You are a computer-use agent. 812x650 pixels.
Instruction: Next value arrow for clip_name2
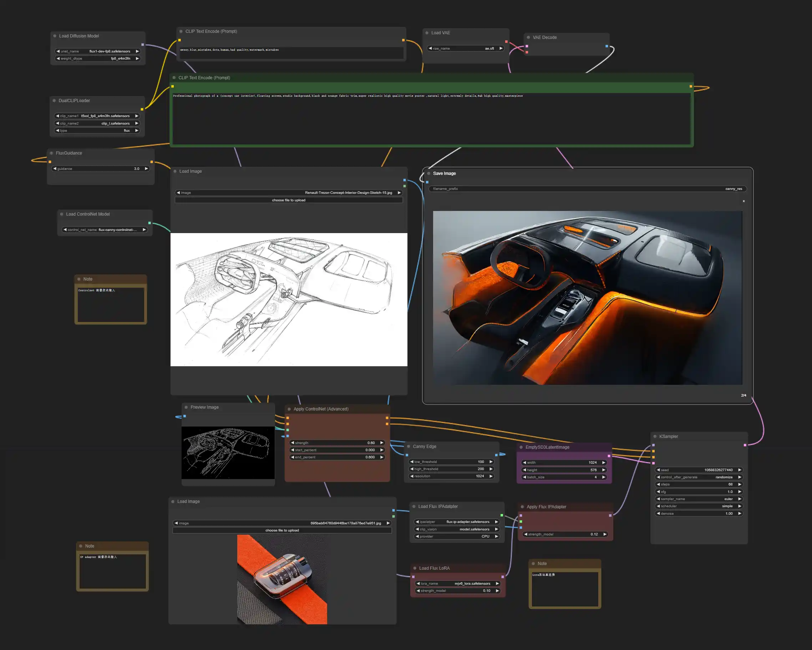(137, 123)
